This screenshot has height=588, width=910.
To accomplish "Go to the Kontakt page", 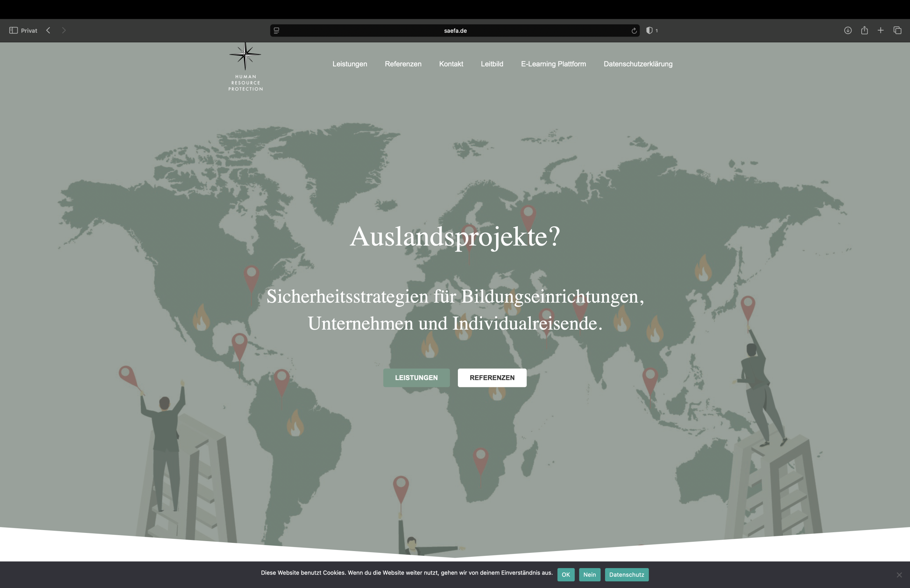I will (451, 64).
